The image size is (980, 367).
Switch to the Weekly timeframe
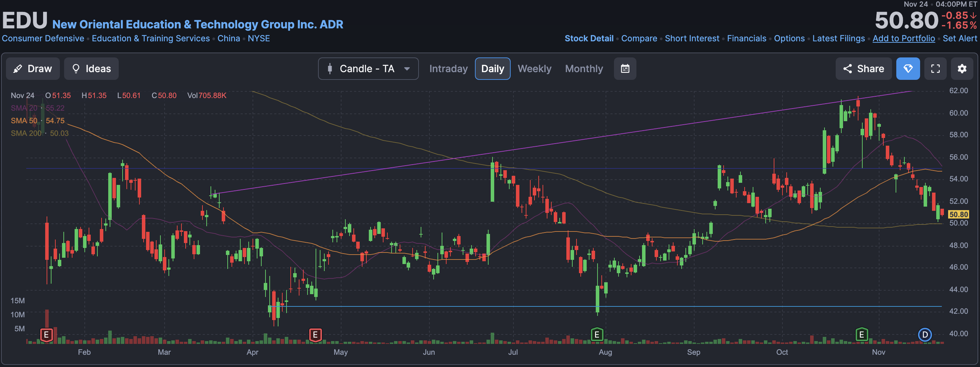click(x=534, y=68)
